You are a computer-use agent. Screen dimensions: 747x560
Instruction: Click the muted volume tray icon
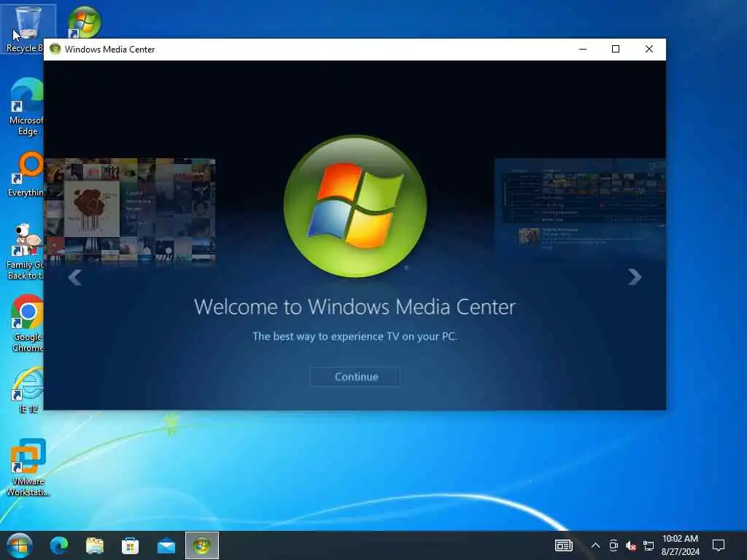click(x=631, y=545)
